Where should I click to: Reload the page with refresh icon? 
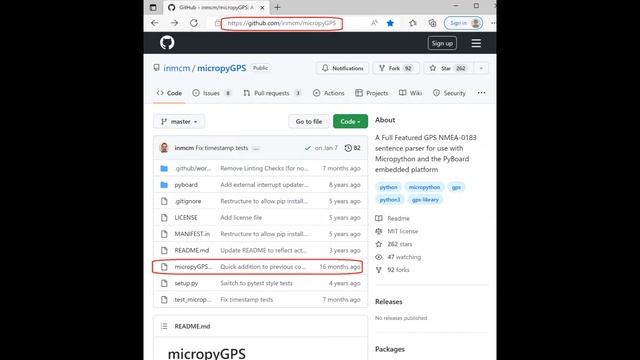pos(194,23)
